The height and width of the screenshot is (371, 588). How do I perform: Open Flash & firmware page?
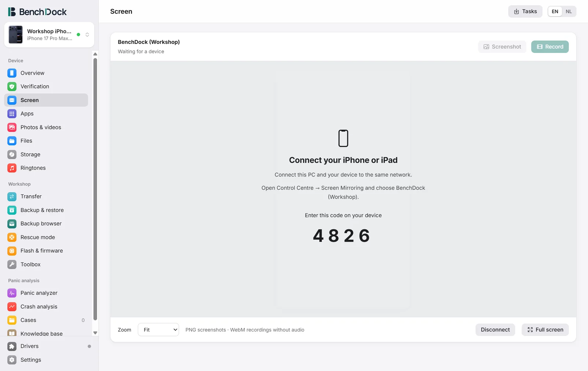tap(46, 251)
